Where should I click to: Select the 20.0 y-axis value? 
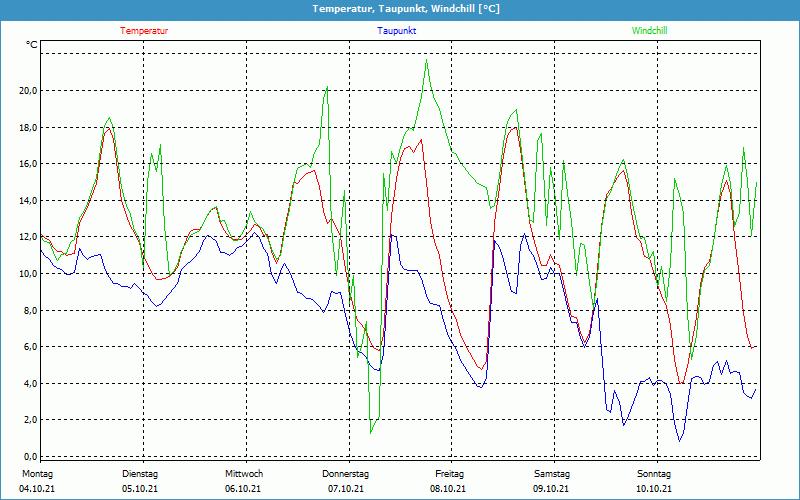click(x=28, y=90)
